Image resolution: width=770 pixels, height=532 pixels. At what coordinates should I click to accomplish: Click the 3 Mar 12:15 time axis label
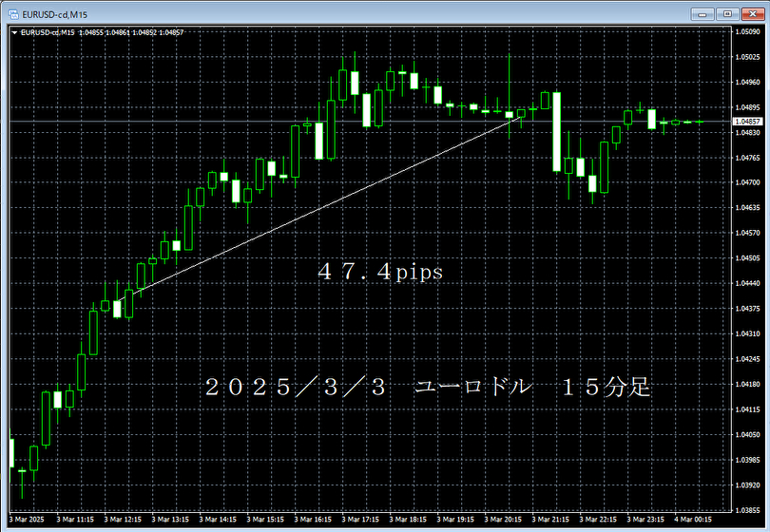[123, 520]
